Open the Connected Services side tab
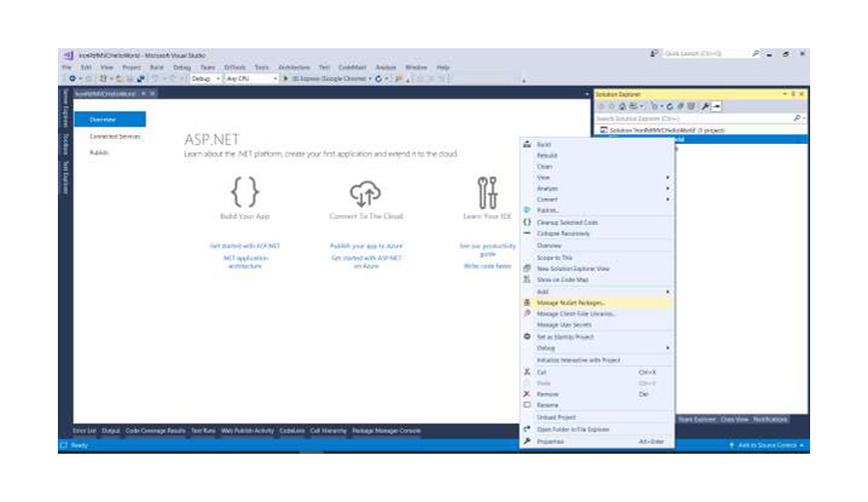 point(115,136)
